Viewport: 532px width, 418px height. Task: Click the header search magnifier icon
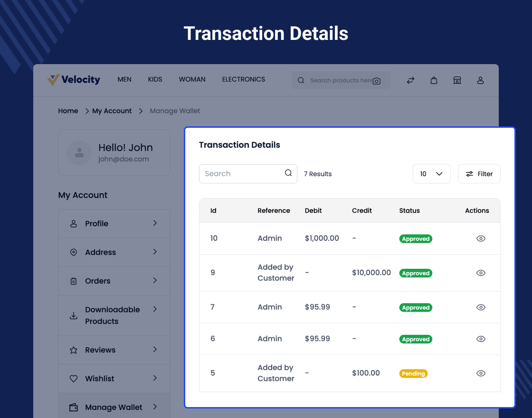[x=301, y=80]
